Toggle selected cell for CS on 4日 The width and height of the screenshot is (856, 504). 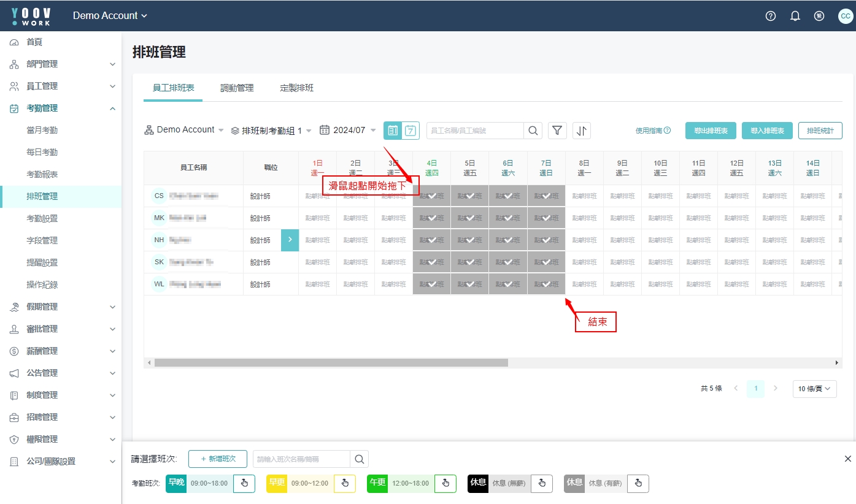tap(431, 196)
